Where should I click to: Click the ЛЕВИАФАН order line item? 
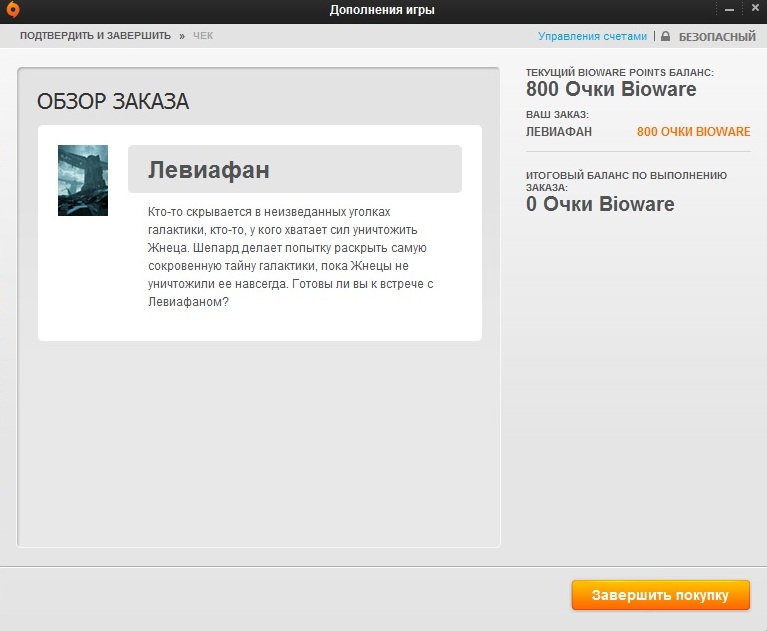coord(559,132)
